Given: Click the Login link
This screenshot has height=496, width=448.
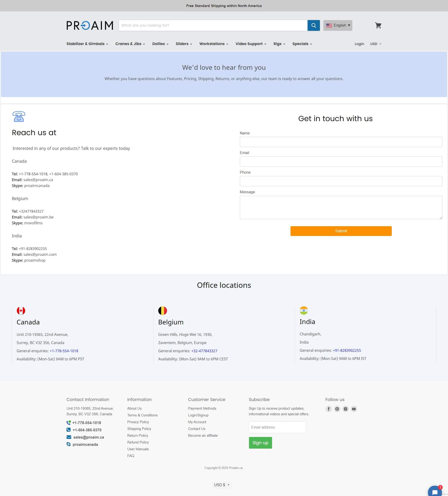Looking at the screenshot, I should coord(359,44).
